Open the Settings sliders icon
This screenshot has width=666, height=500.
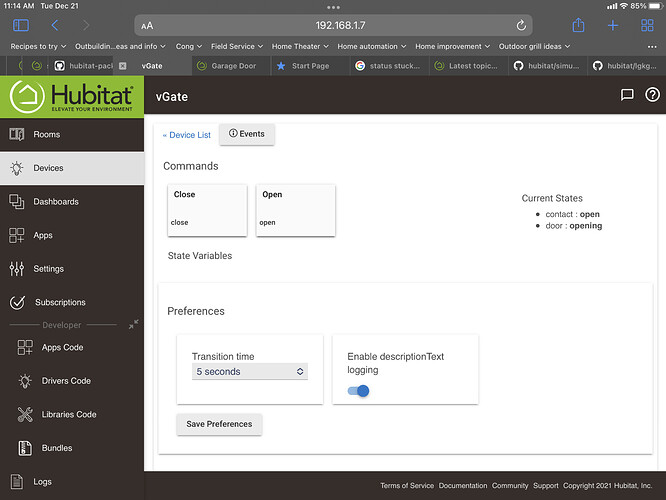click(x=17, y=269)
